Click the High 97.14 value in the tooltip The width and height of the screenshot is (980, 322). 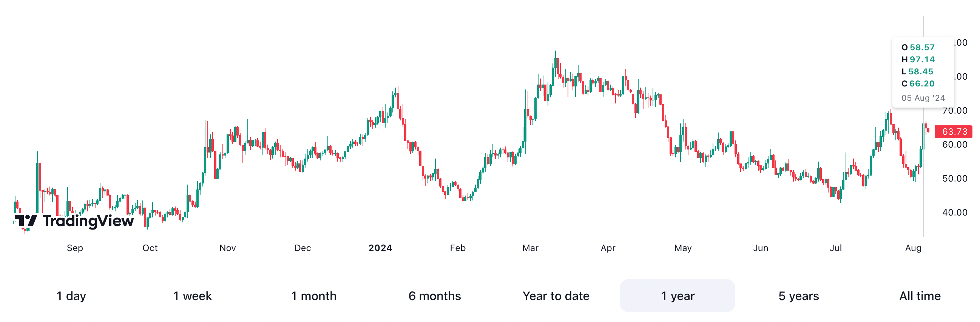click(922, 59)
